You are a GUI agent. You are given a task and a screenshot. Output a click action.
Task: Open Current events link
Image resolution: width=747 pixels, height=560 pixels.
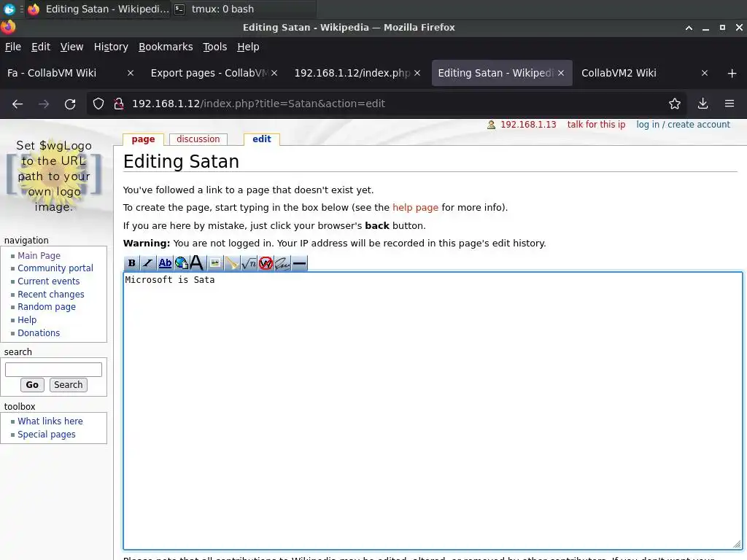click(49, 281)
